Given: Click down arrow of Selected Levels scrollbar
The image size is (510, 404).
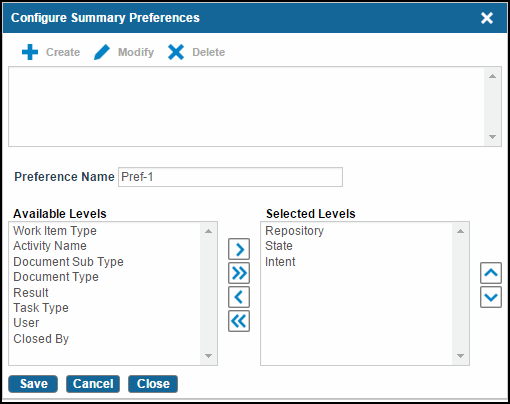Looking at the screenshot, I should (x=460, y=356).
